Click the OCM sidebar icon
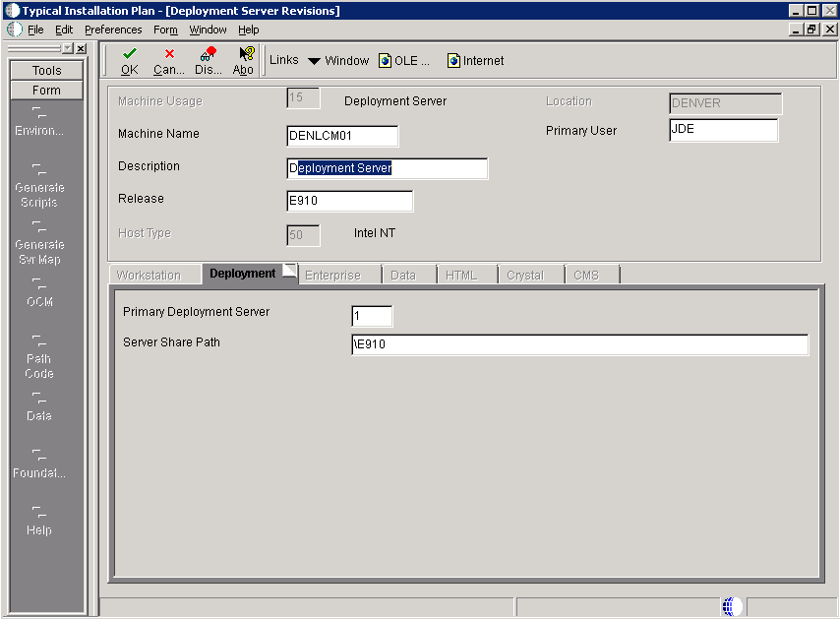The image size is (840, 619). pos(38,283)
